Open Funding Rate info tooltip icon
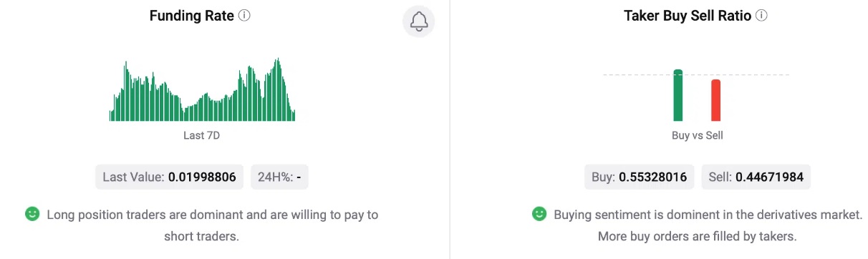This screenshot has height=259, width=868. coord(244,15)
